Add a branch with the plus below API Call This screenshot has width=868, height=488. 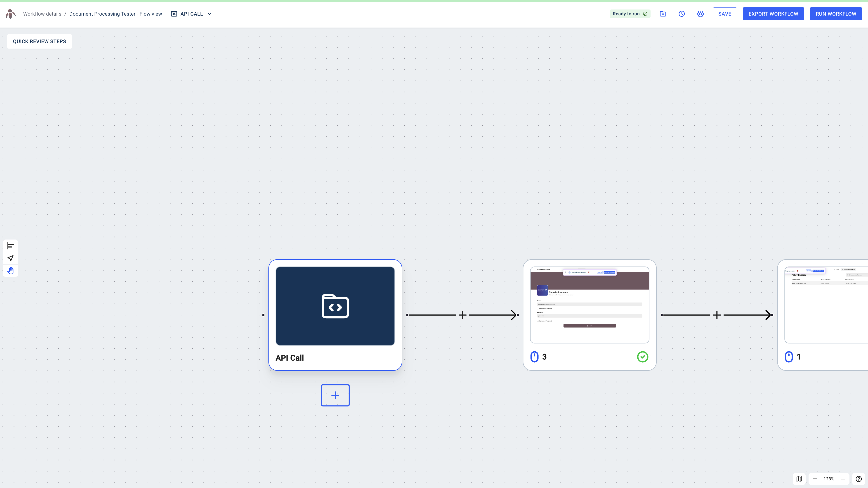(335, 395)
